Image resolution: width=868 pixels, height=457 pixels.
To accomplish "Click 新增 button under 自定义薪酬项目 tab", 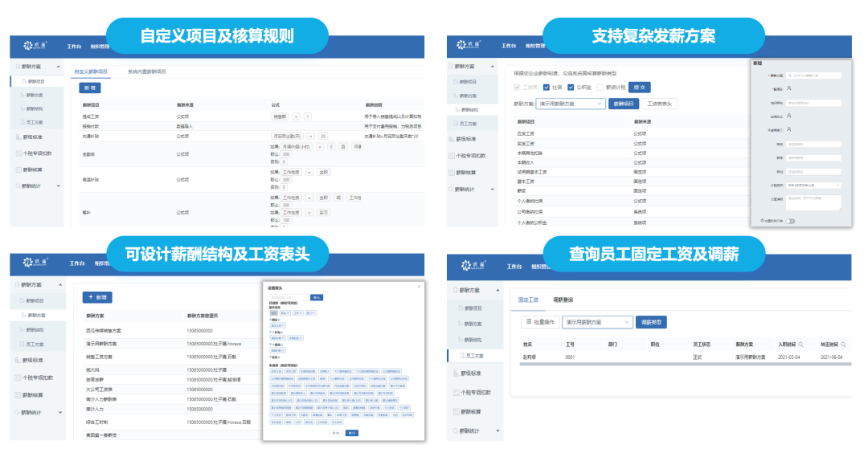I will [x=90, y=88].
